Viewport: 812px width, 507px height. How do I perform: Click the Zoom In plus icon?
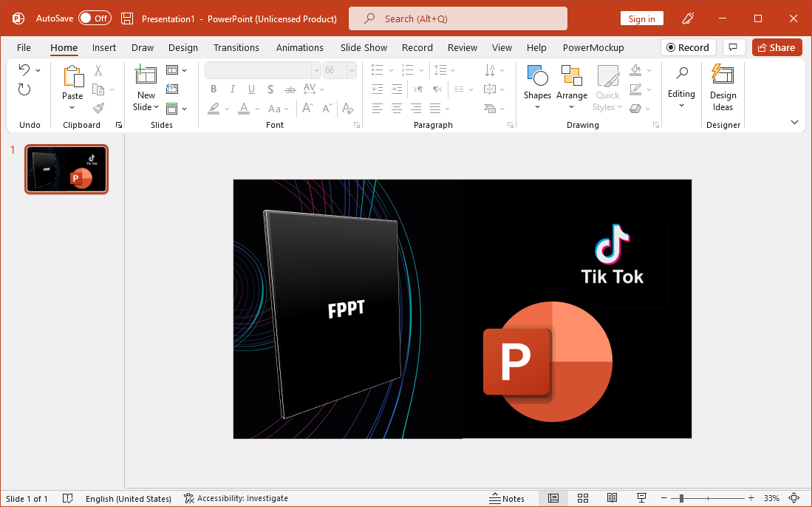751,498
